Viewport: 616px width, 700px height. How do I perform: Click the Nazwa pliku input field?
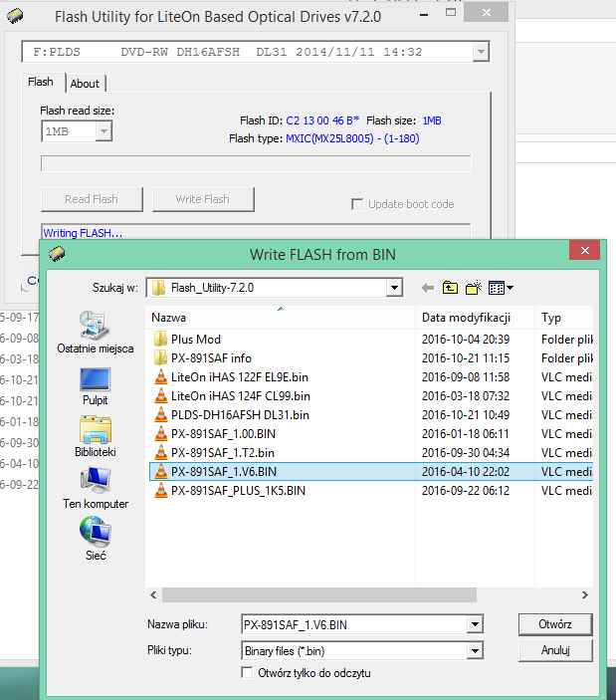355,624
